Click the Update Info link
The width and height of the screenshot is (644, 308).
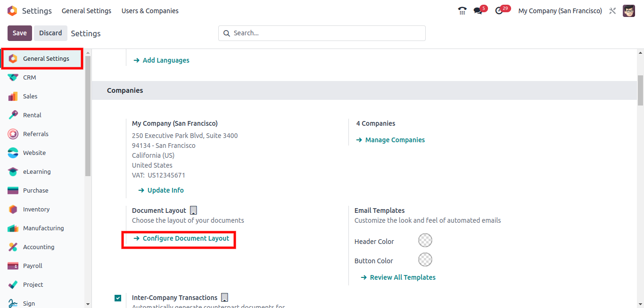click(x=161, y=190)
